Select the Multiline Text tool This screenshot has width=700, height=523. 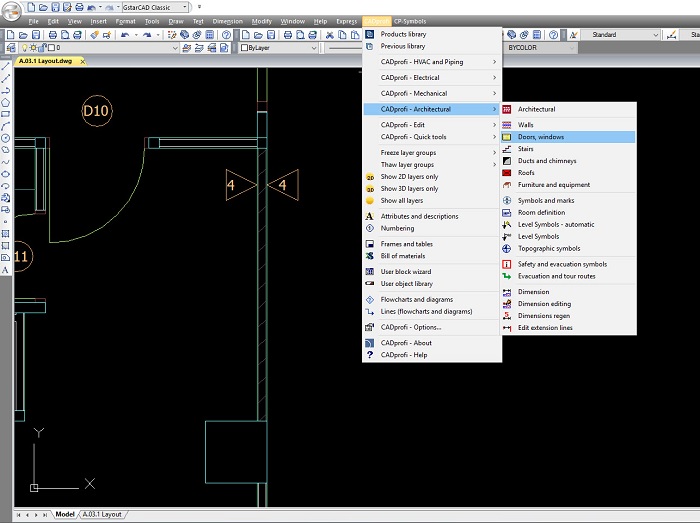pos(5,270)
